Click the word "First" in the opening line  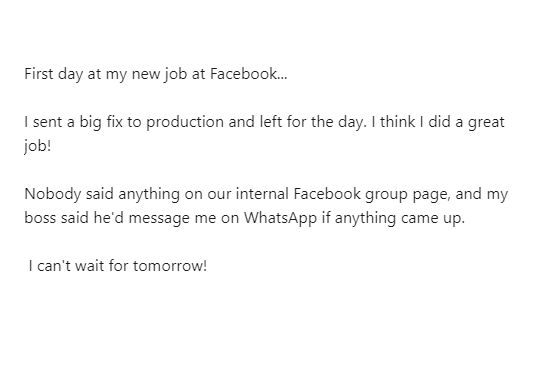[39, 74]
